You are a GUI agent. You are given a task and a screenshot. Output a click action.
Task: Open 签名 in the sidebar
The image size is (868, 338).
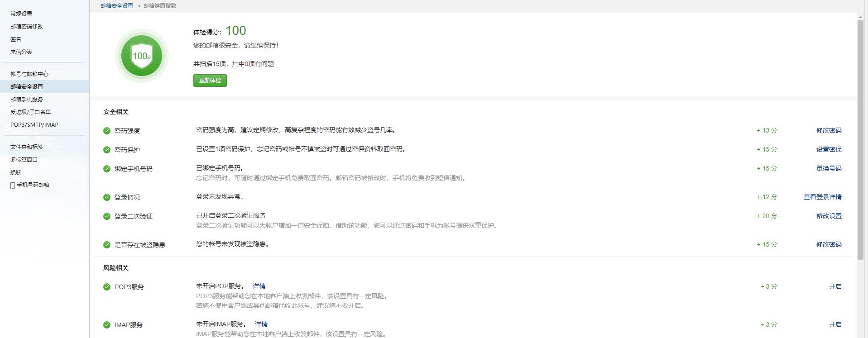click(16, 39)
